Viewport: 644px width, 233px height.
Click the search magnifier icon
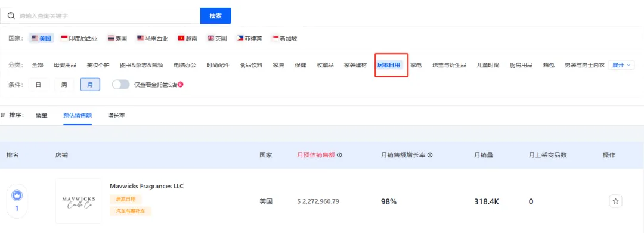pyautogui.click(x=11, y=15)
